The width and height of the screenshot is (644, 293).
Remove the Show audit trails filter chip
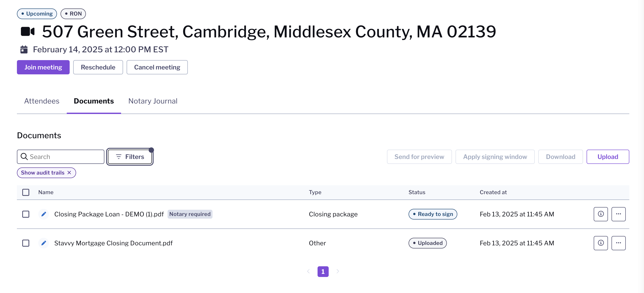click(69, 173)
